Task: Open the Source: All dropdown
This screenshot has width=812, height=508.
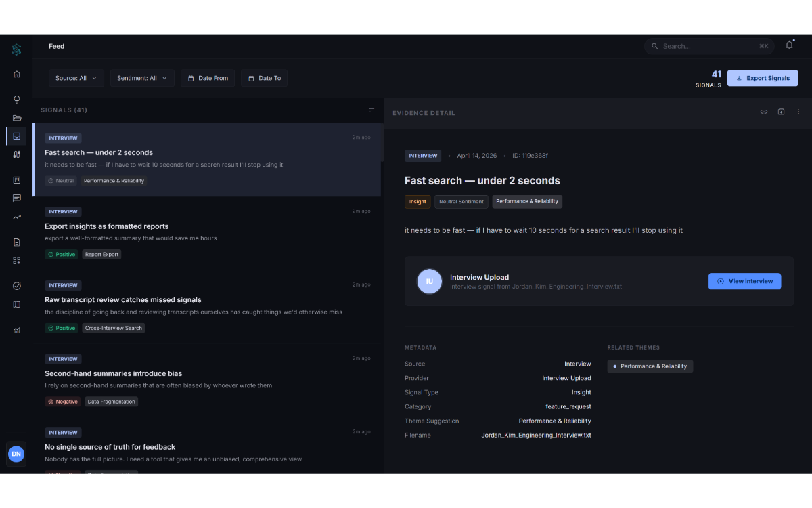Action: click(x=76, y=78)
